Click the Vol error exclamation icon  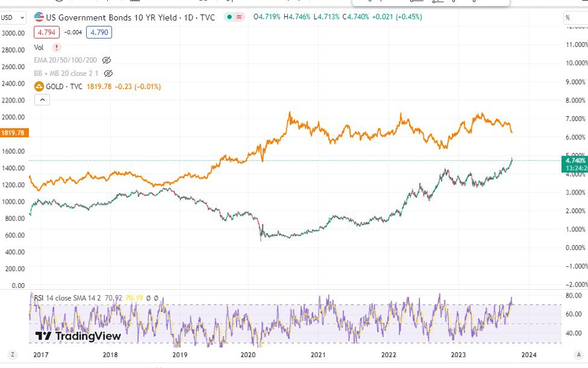click(x=56, y=47)
